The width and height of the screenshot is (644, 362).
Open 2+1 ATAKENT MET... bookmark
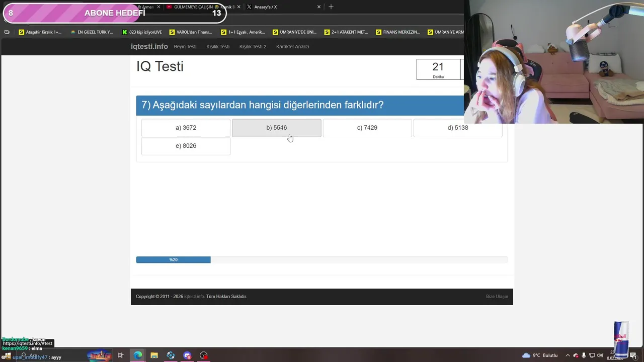[347, 32]
